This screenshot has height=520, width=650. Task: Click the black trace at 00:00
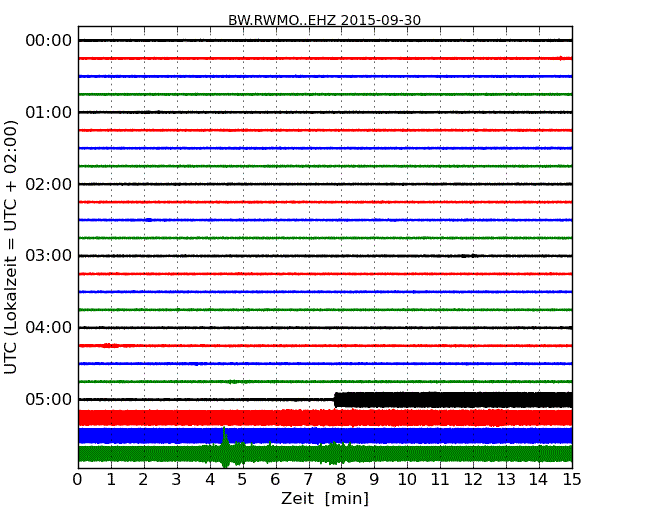(325, 41)
